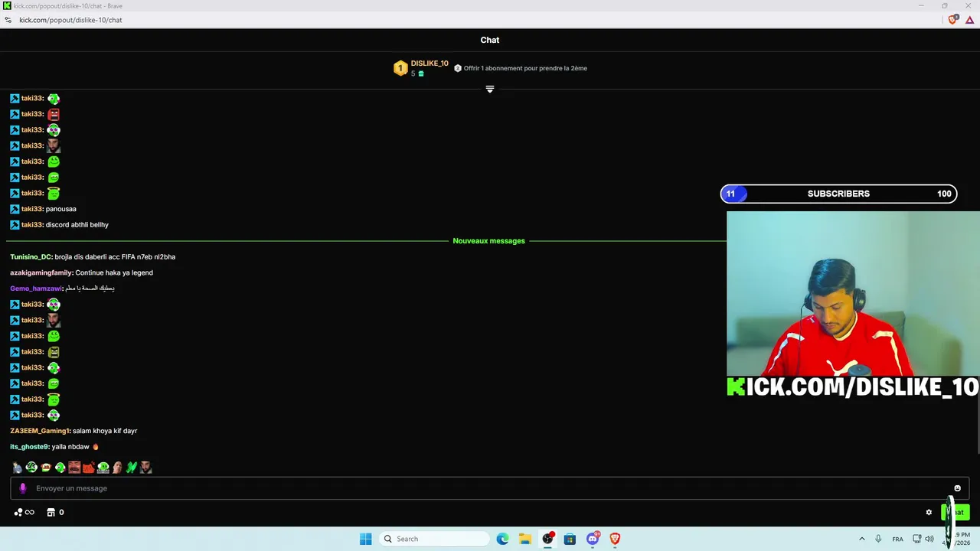Image resolution: width=980 pixels, height=551 pixels.
Task: Select the laughing man face quick emote
Action: (x=74, y=468)
